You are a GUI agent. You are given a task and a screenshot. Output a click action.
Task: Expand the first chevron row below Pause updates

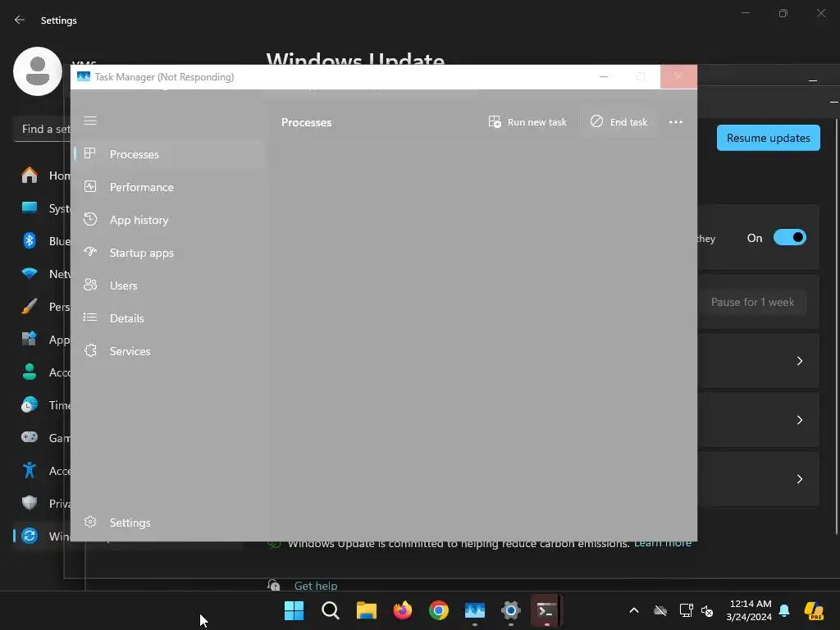tap(799, 361)
